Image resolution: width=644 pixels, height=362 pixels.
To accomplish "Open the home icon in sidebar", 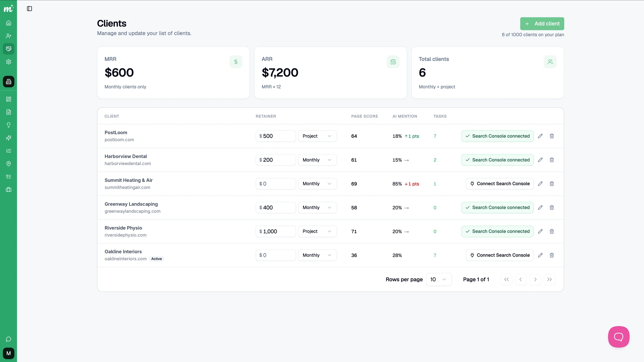I will [9, 23].
